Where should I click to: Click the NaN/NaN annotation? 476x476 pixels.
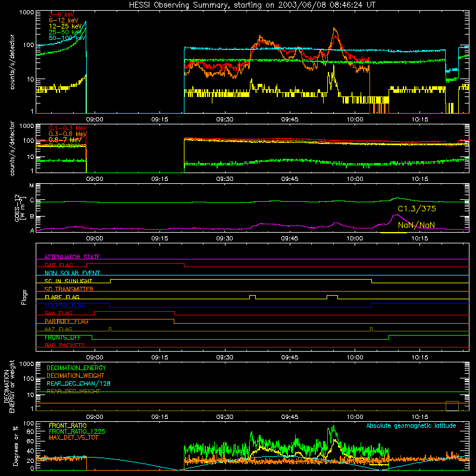[416, 225]
